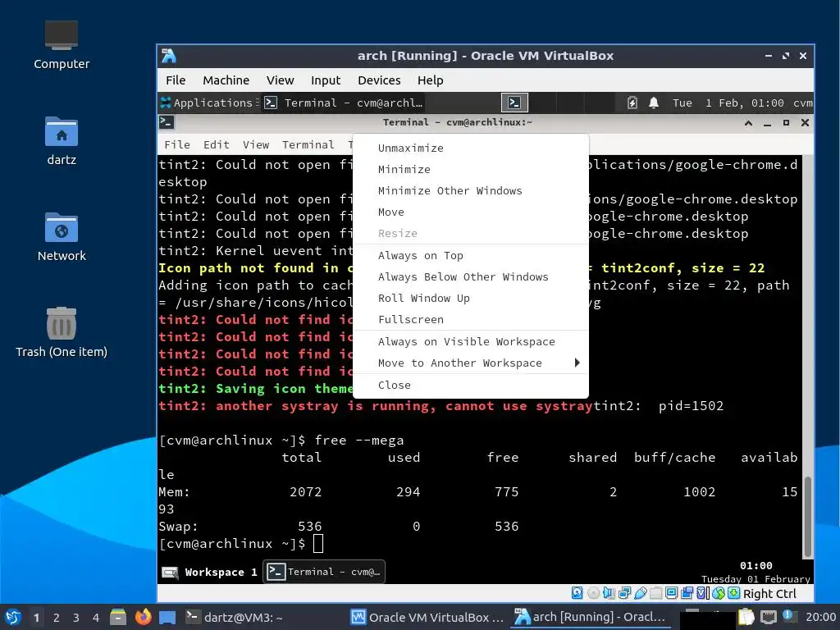Click the guest panel clock date
This screenshot has width=840, height=630.
[x=728, y=103]
